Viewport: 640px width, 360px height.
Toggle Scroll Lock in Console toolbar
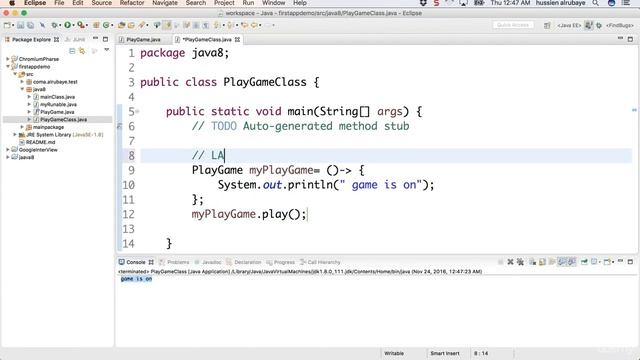click(542, 262)
